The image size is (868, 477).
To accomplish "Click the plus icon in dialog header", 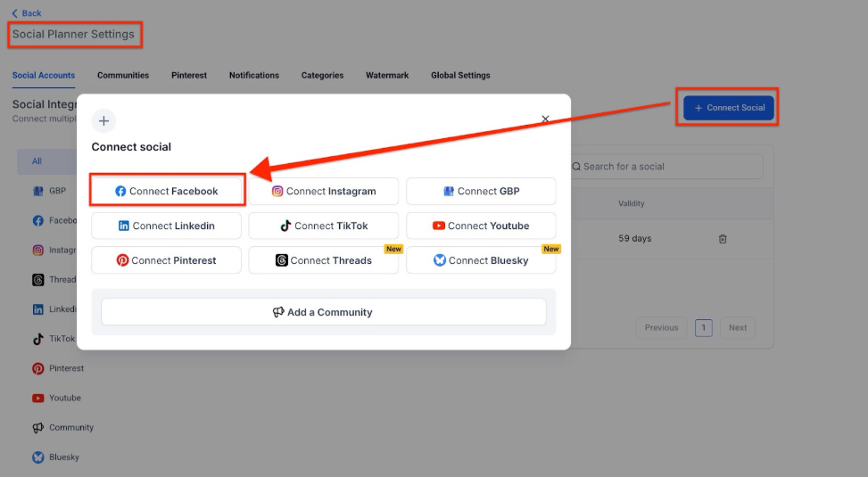I will click(x=103, y=121).
